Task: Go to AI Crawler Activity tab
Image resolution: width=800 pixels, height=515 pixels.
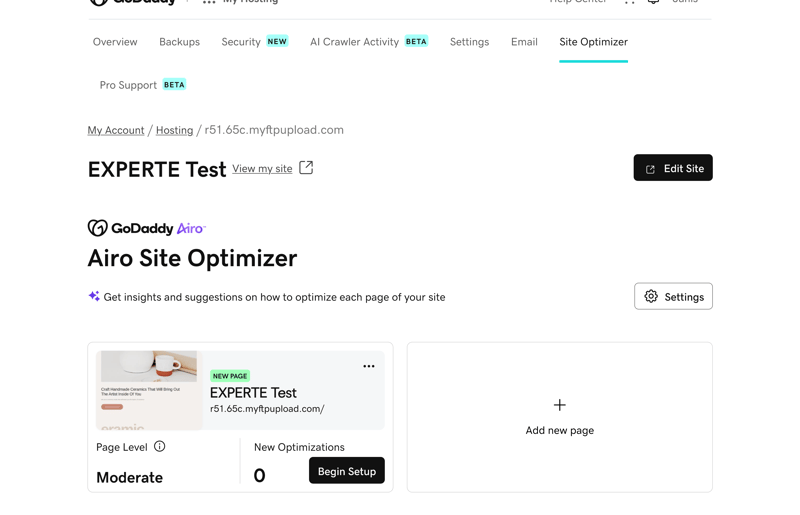Action: (354, 42)
